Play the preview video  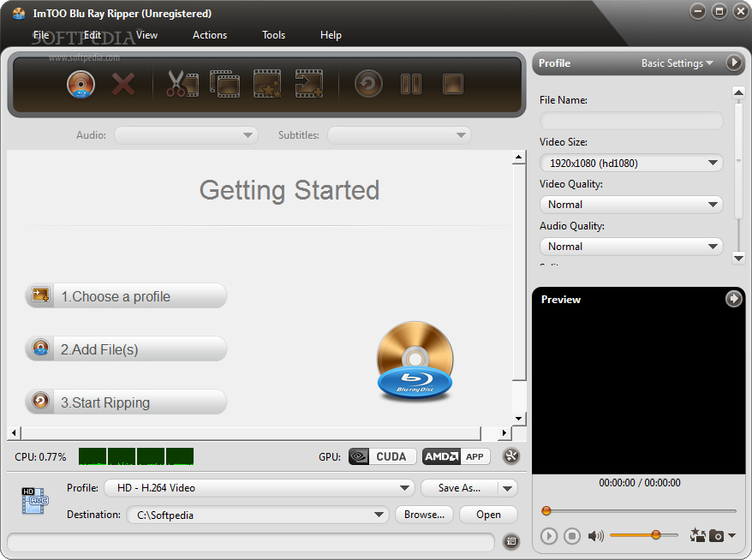tap(549, 535)
